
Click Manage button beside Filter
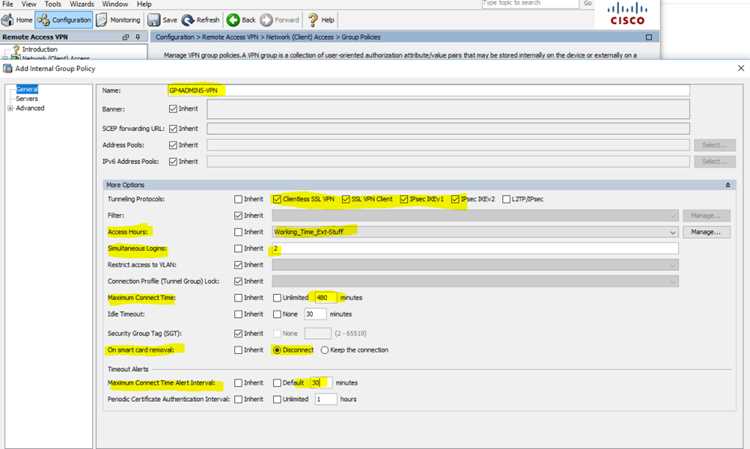pyautogui.click(x=706, y=216)
